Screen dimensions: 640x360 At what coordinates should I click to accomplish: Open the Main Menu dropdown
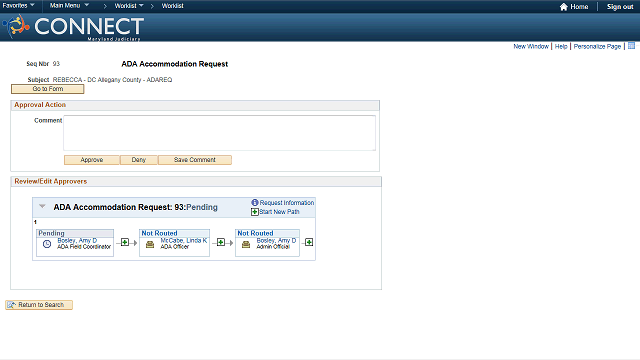click(69, 6)
